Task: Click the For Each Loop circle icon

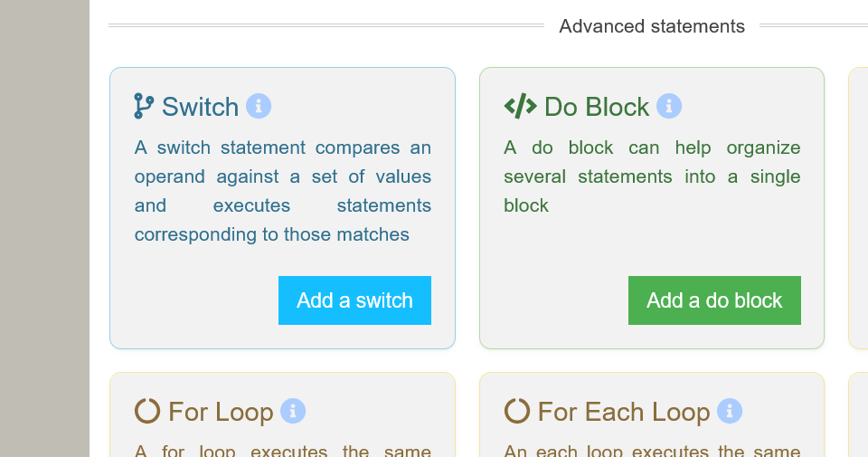Action: click(x=516, y=412)
